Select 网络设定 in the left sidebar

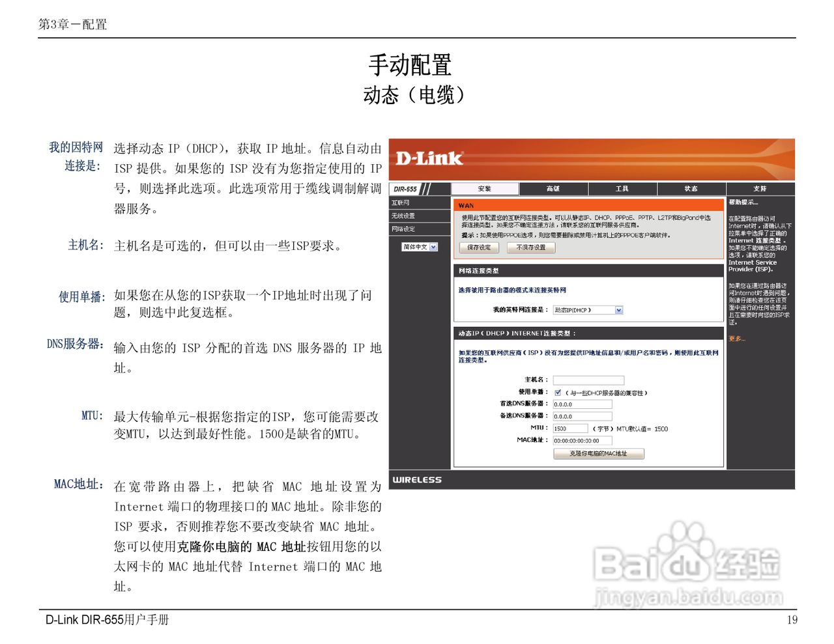420,229
